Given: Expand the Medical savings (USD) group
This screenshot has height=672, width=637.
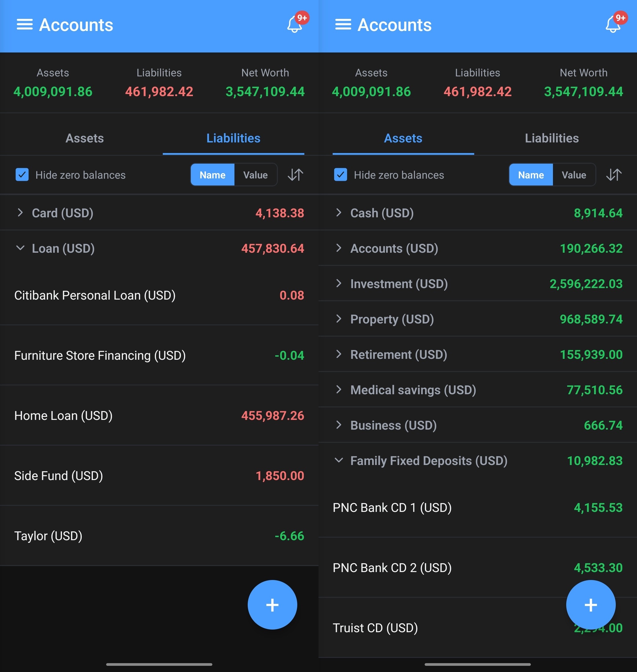Looking at the screenshot, I should pos(478,390).
